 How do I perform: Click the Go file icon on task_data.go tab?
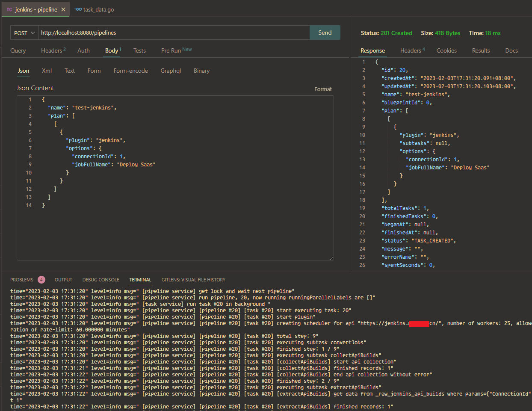78,9
